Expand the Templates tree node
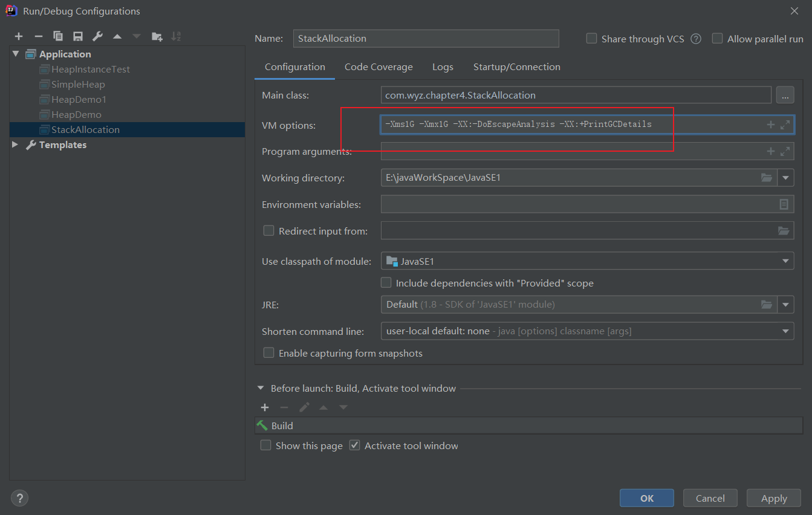This screenshot has height=515, width=812. click(16, 144)
